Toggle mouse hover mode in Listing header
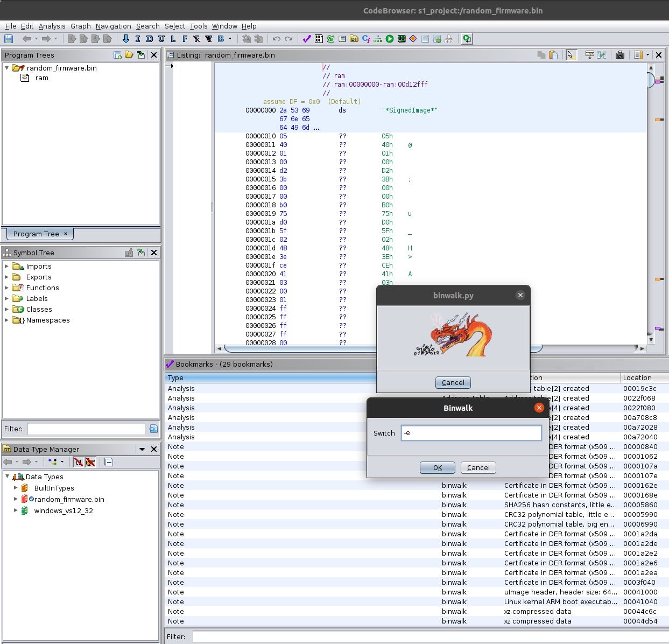Viewport: 669px width, 644px height. coord(571,55)
